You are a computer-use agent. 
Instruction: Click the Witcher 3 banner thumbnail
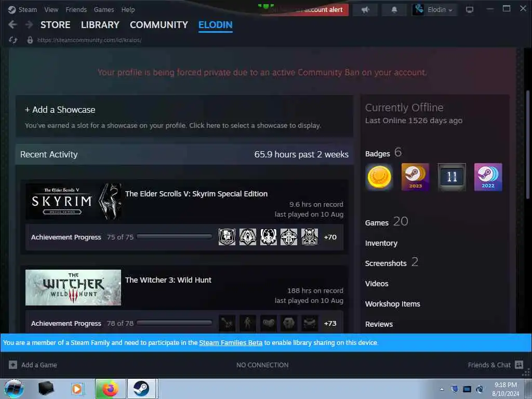[73, 287]
